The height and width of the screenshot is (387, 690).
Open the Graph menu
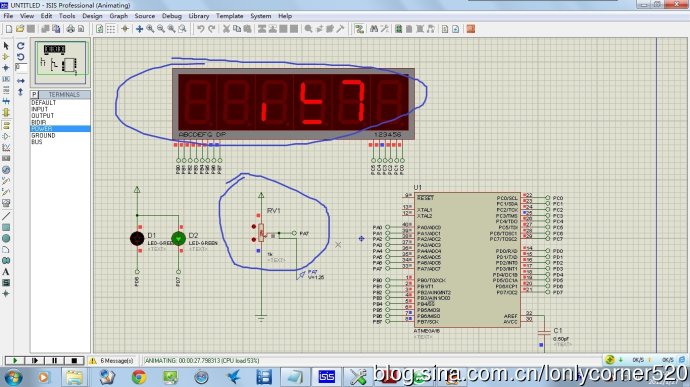pyautogui.click(x=118, y=16)
